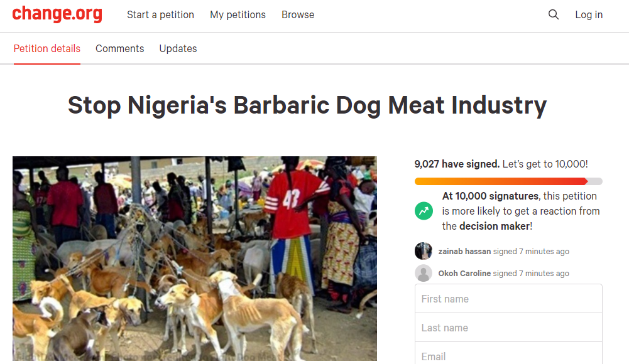Open the Browse menu item

(298, 14)
